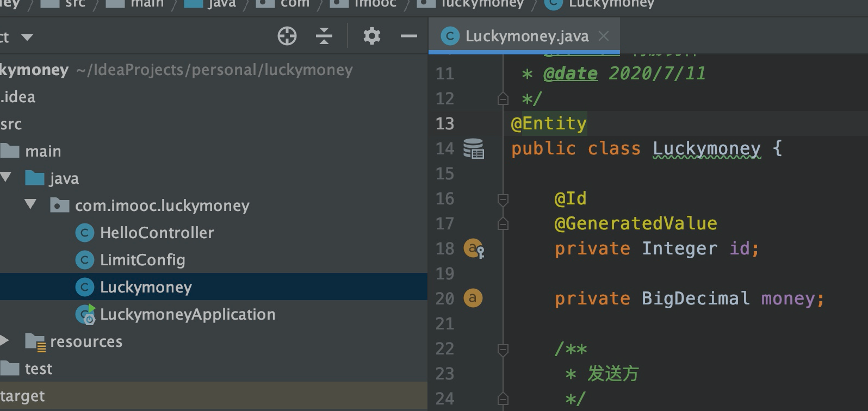Click the @GeneratedValue annotation

click(x=636, y=223)
